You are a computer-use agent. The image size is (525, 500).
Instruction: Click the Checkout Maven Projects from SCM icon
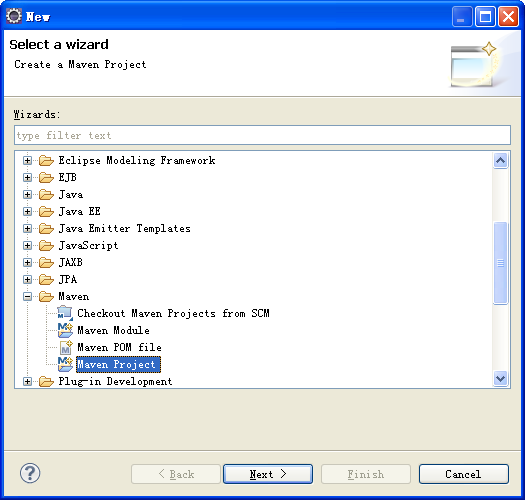click(65, 313)
